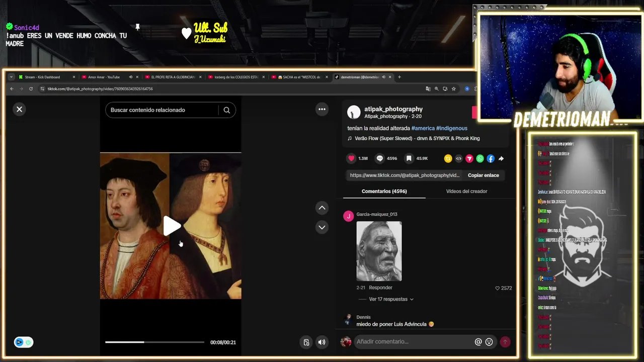Share the video to WhatsApp

tap(480, 158)
